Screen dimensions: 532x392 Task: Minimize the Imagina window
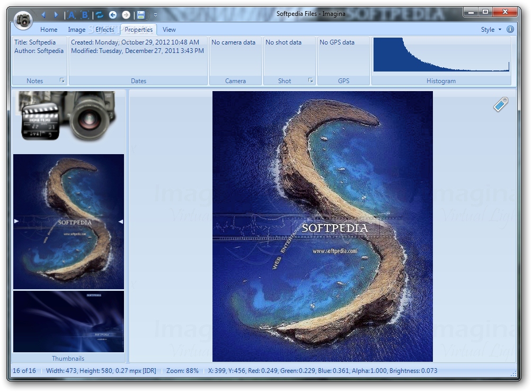coord(471,12)
